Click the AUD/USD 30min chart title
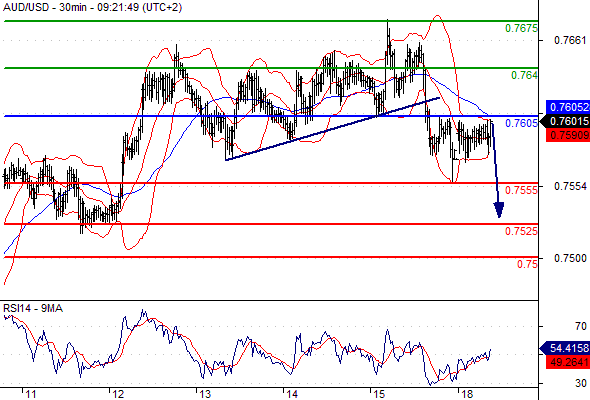This screenshot has height=400, width=590. pyautogui.click(x=92, y=7)
